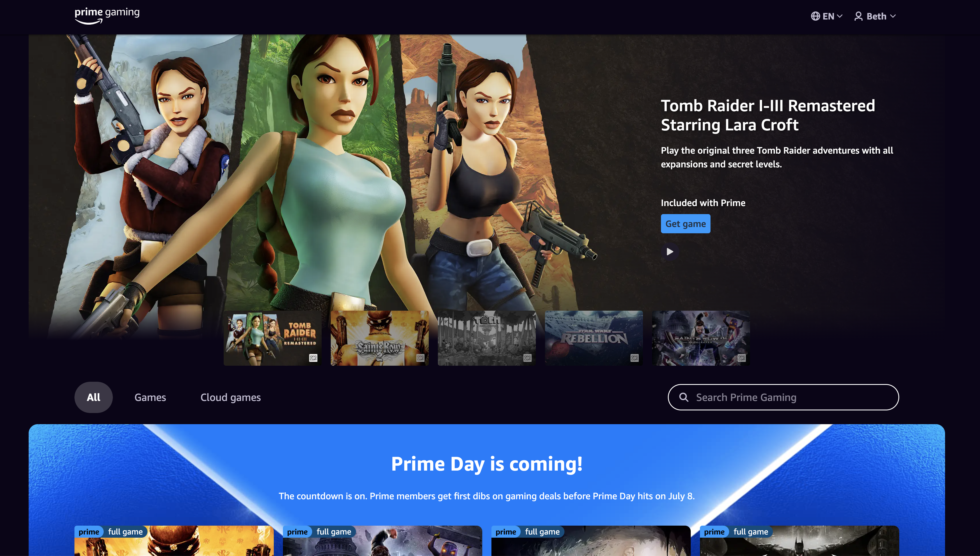
Task: Click the Included with Prime label
Action: (703, 203)
